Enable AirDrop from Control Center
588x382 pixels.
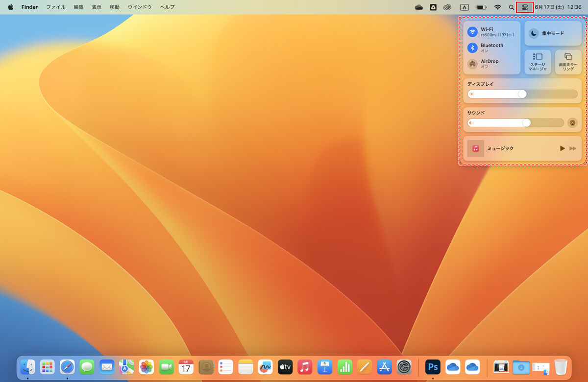(472, 64)
